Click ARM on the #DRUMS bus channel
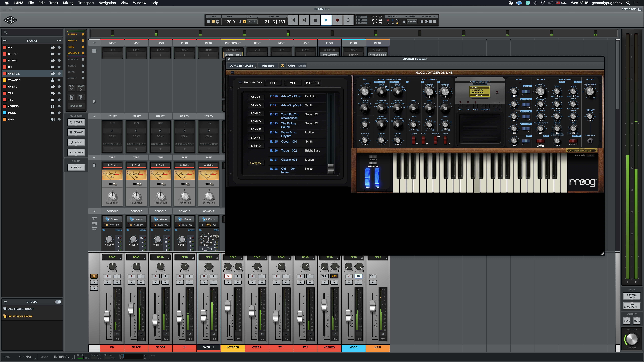Screen dimensions: 644x362 click(x=334, y=276)
